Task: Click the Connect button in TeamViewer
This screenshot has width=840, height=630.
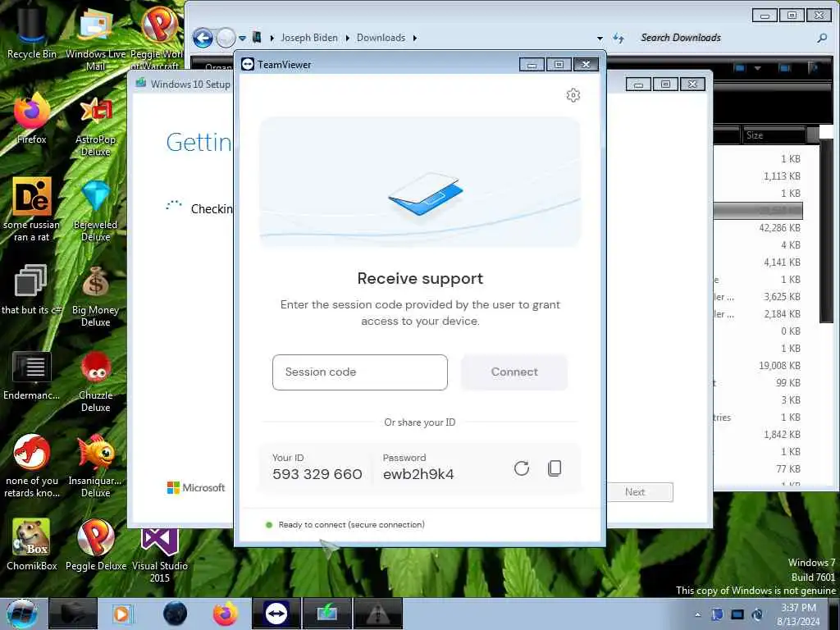Action: point(514,372)
